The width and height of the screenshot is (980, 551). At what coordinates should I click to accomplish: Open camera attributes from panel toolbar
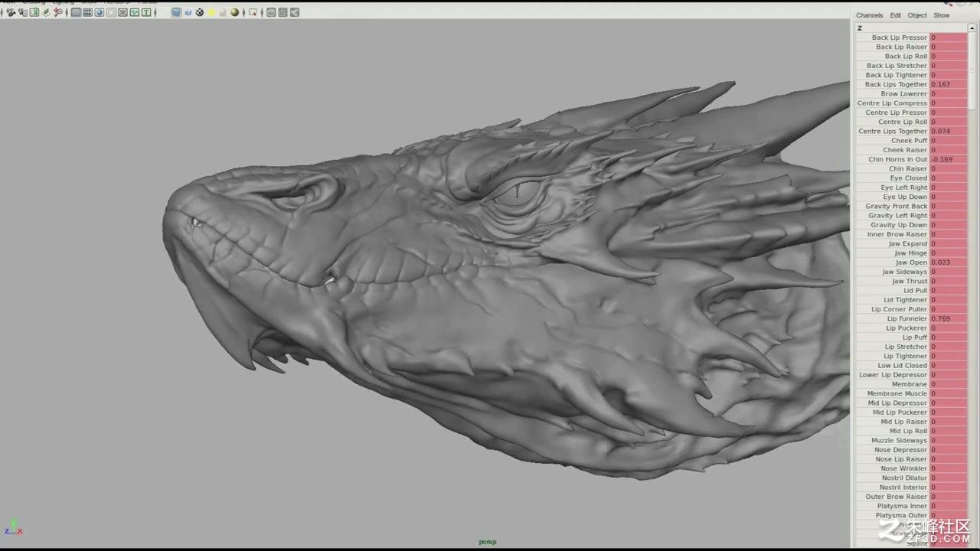[x=23, y=12]
